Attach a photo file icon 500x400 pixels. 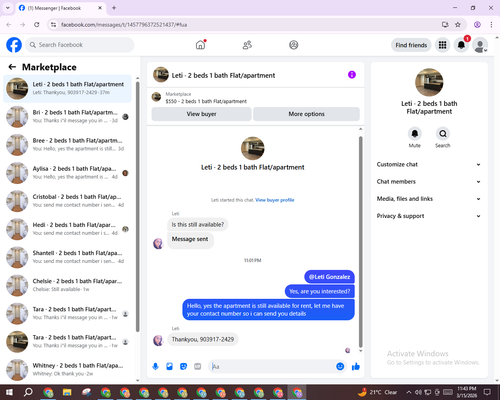click(x=169, y=367)
